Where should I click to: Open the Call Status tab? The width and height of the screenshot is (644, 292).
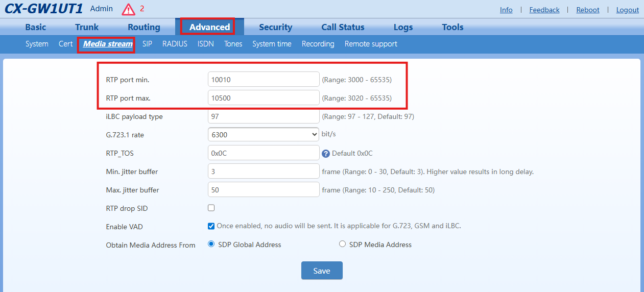click(x=343, y=27)
